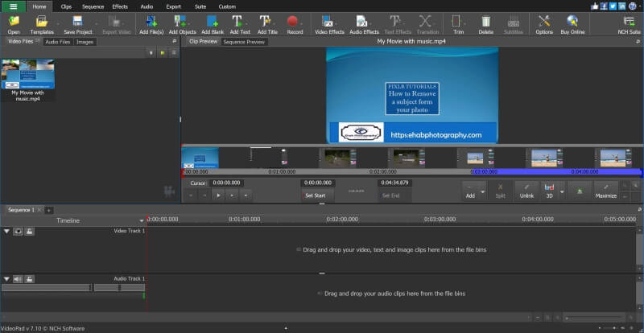The height and width of the screenshot is (333, 644).
Task: Click the play button in Clip Preview
Action: click(218, 195)
